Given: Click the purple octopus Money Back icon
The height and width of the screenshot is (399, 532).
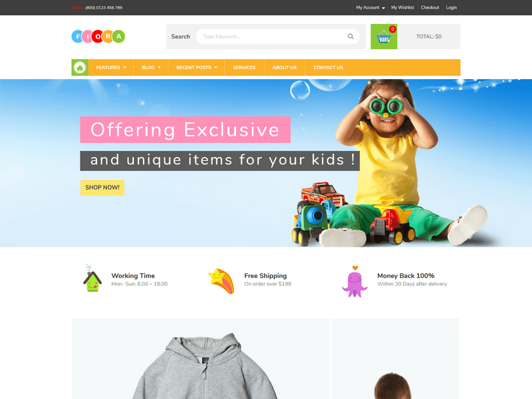Looking at the screenshot, I should [x=354, y=281].
